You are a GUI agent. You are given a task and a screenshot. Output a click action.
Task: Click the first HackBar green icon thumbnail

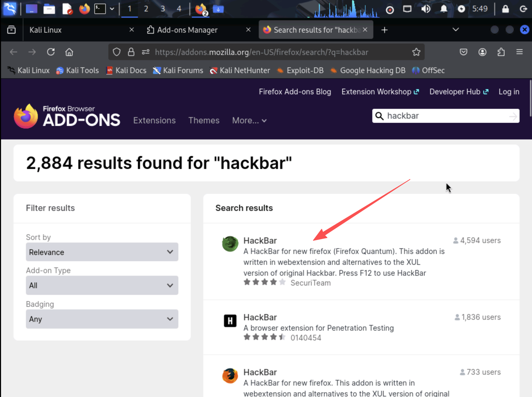tap(230, 244)
